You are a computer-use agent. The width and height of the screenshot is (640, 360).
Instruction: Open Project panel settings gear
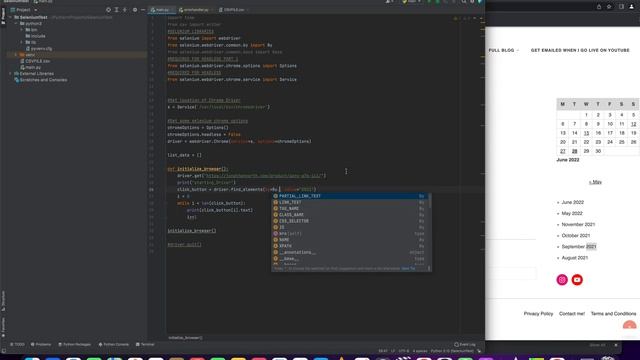(135, 10)
